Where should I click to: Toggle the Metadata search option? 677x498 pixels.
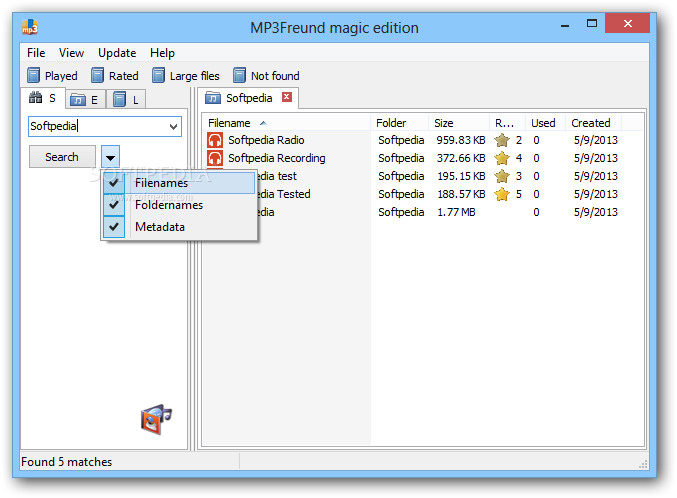coord(179,227)
